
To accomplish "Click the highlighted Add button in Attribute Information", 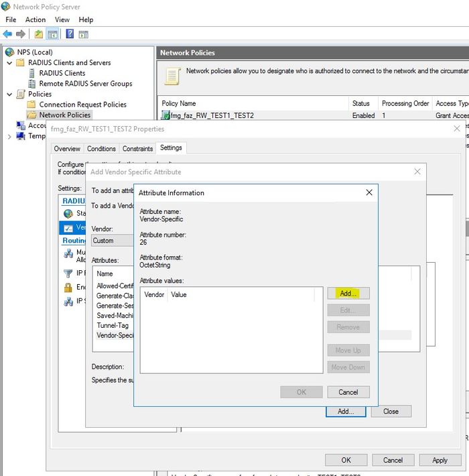I will click(x=348, y=294).
